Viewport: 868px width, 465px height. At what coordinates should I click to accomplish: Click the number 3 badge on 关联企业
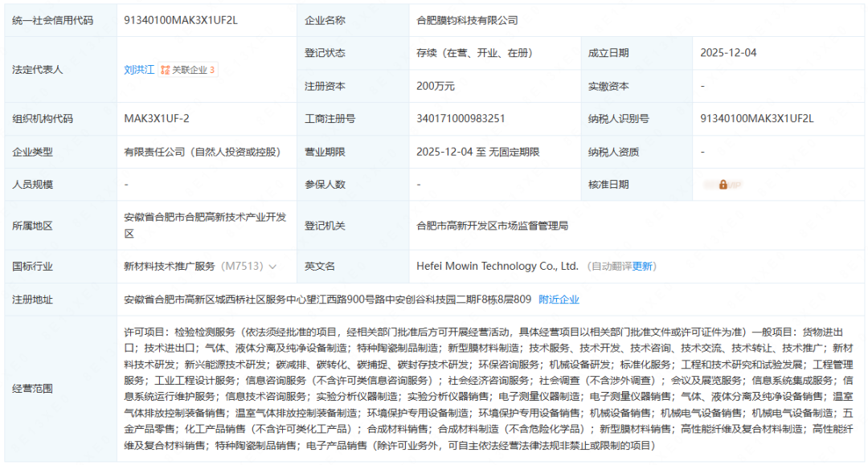[211, 70]
